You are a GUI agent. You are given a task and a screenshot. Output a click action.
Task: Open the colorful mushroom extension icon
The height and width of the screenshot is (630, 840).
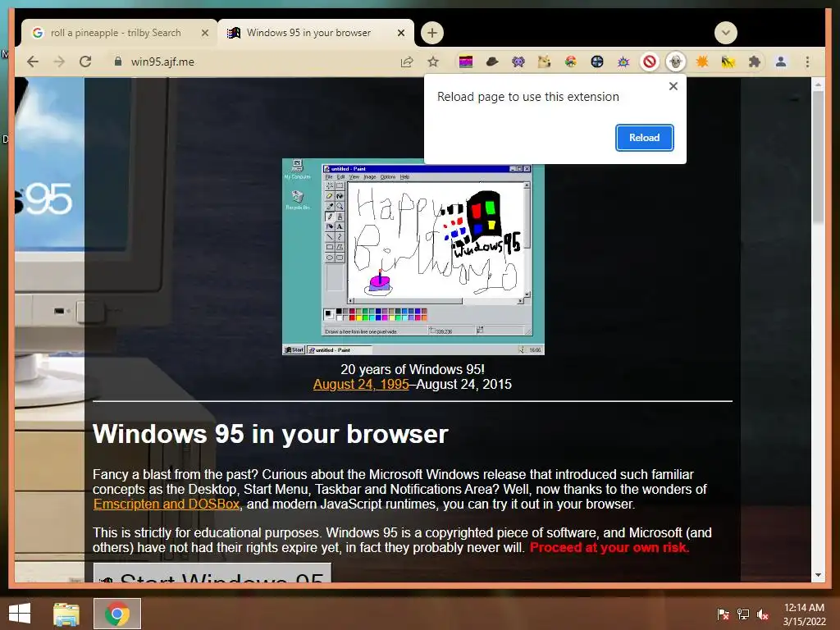(571, 62)
